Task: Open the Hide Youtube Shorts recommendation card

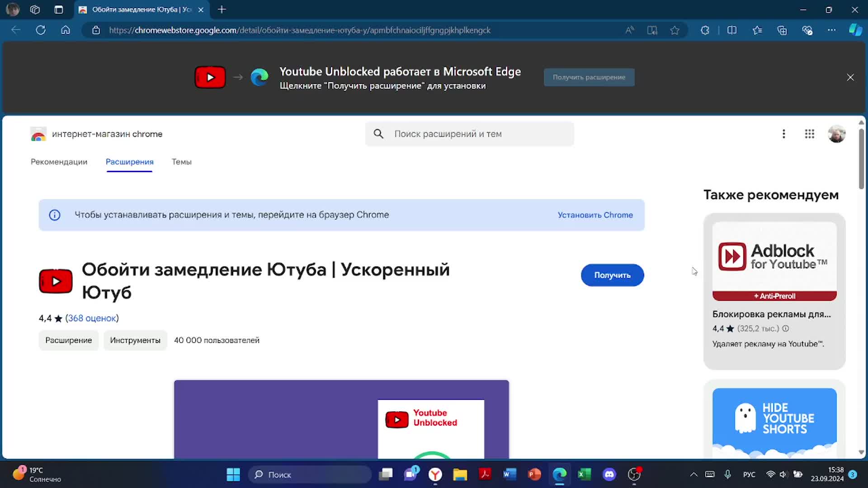Action: click(774, 420)
